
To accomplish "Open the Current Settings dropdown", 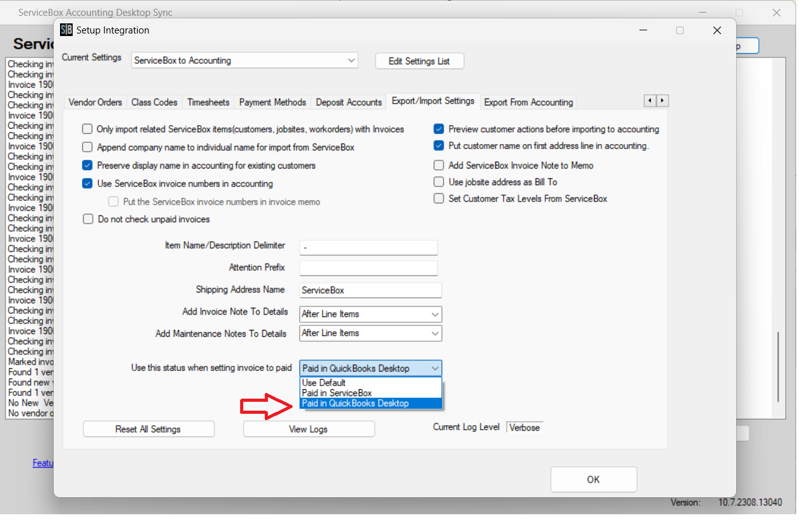I will [x=245, y=61].
